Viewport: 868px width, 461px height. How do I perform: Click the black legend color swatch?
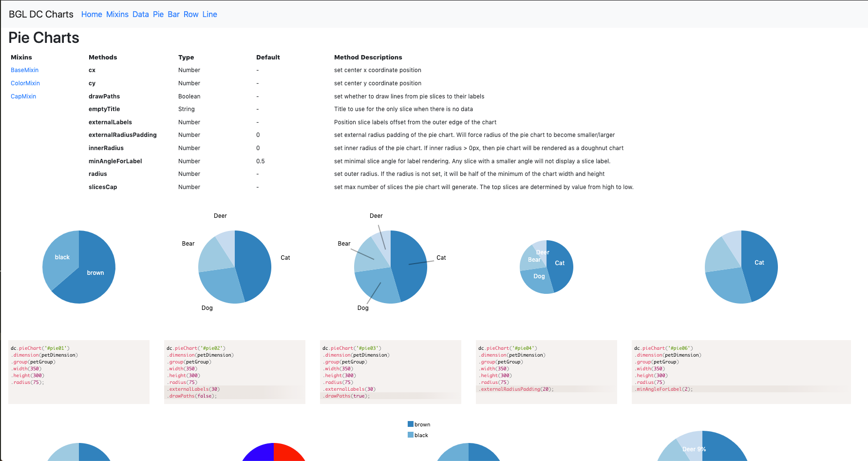point(411,435)
